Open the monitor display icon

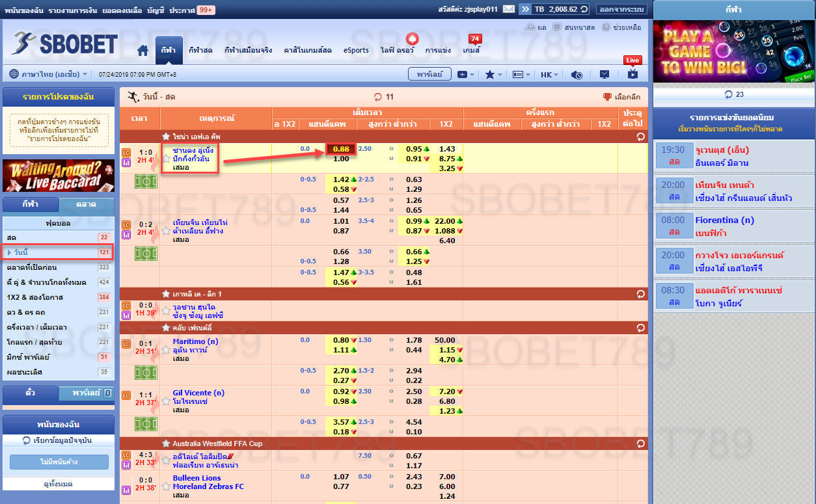(x=605, y=75)
